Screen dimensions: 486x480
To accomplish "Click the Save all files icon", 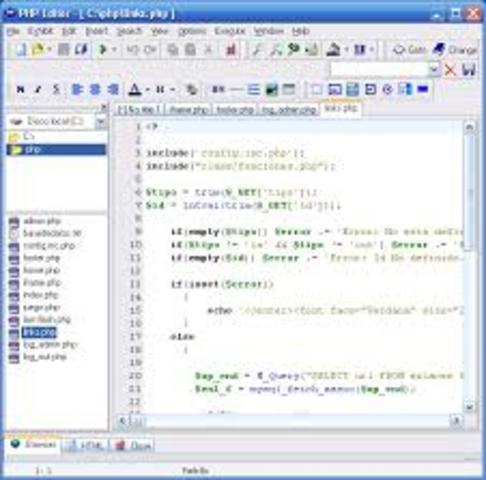I will click(81, 50).
